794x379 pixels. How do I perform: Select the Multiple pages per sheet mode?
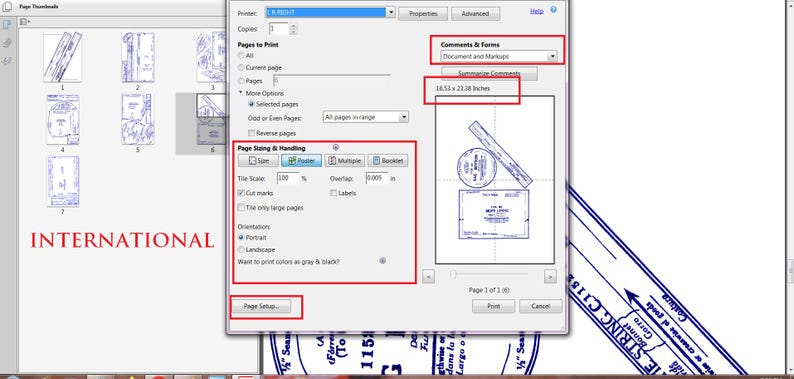pyautogui.click(x=344, y=161)
